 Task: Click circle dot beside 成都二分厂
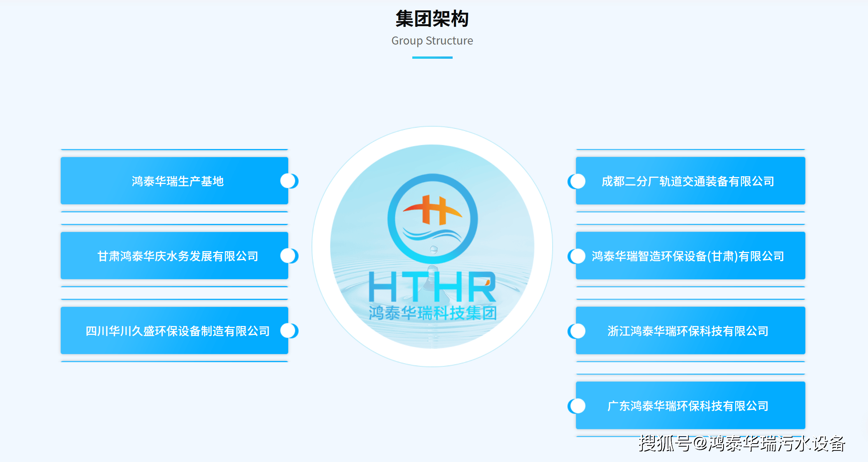[x=578, y=181]
